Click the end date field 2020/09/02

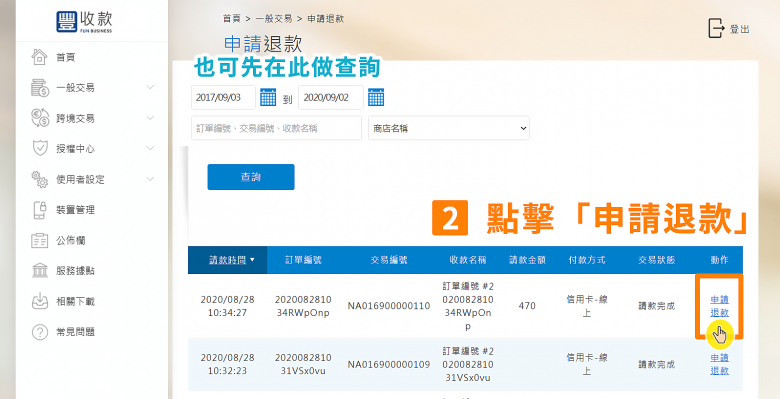[331, 98]
